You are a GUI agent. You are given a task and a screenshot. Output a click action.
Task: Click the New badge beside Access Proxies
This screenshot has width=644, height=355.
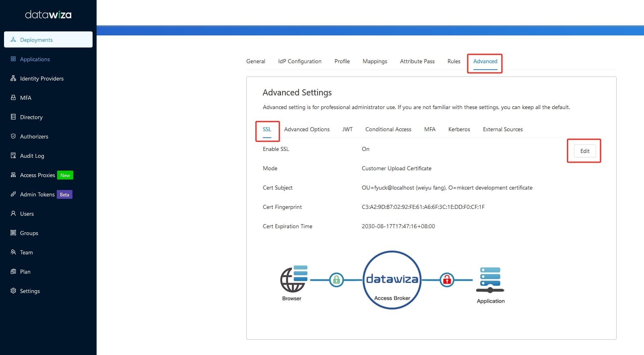(65, 175)
